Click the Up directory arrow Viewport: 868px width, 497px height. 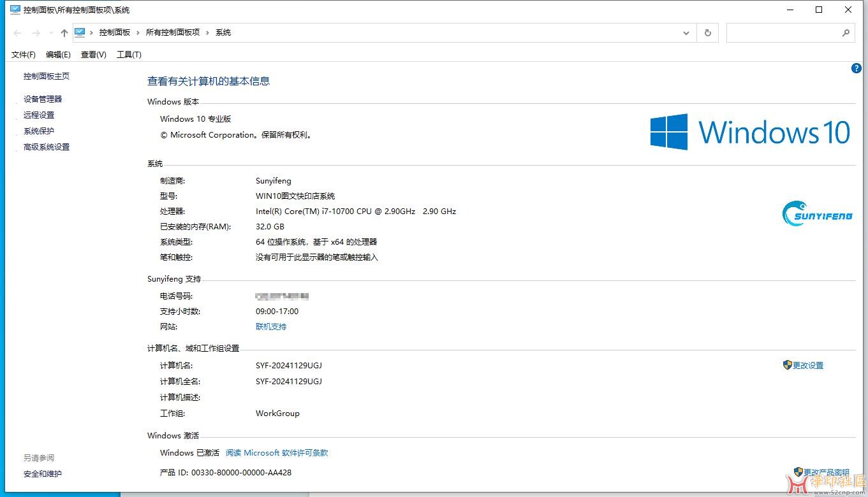[x=64, y=33]
